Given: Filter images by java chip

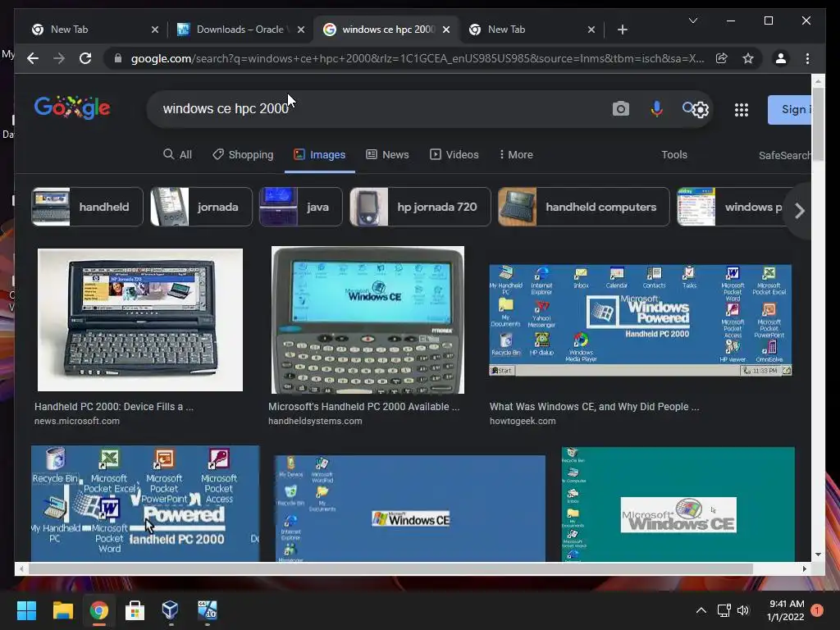Looking at the screenshot, I should (300, 207).
